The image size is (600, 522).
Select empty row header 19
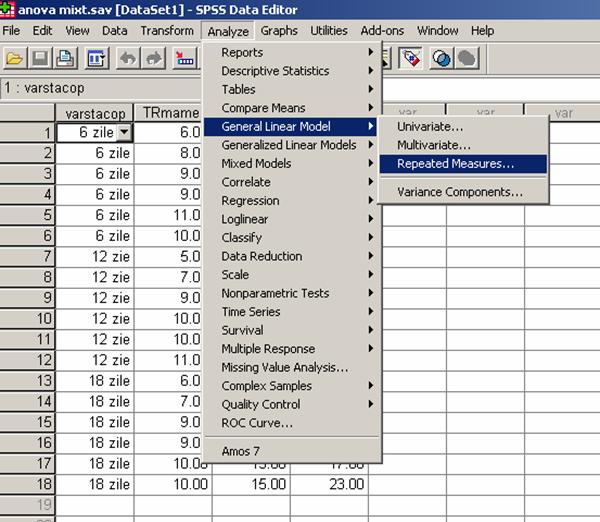point(28,505)
